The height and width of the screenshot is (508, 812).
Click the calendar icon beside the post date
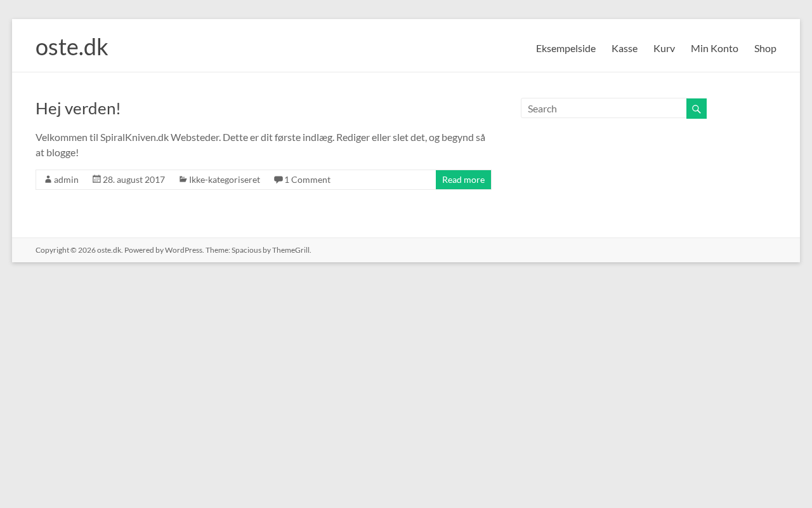(96, 179)
